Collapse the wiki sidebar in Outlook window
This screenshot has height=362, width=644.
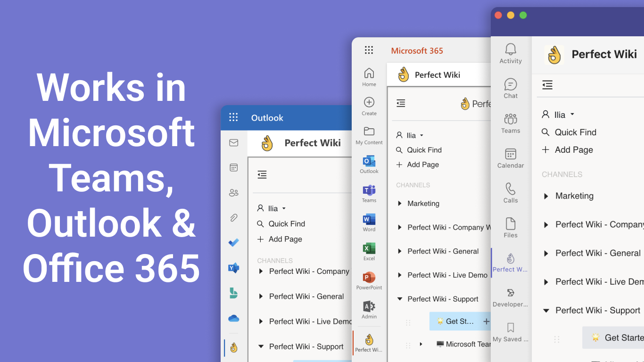[262, 175]
